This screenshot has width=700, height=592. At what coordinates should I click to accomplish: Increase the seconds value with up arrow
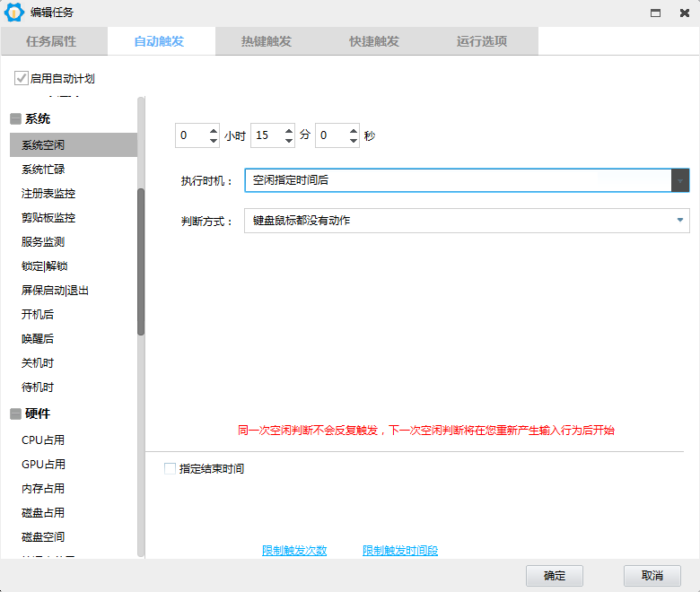point(353,131)
